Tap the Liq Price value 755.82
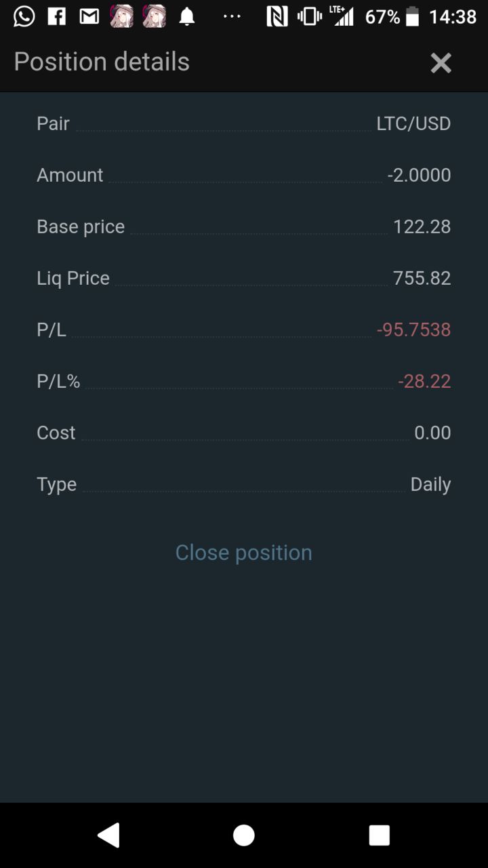Screen dimensions: 488x868 [422, 278]
